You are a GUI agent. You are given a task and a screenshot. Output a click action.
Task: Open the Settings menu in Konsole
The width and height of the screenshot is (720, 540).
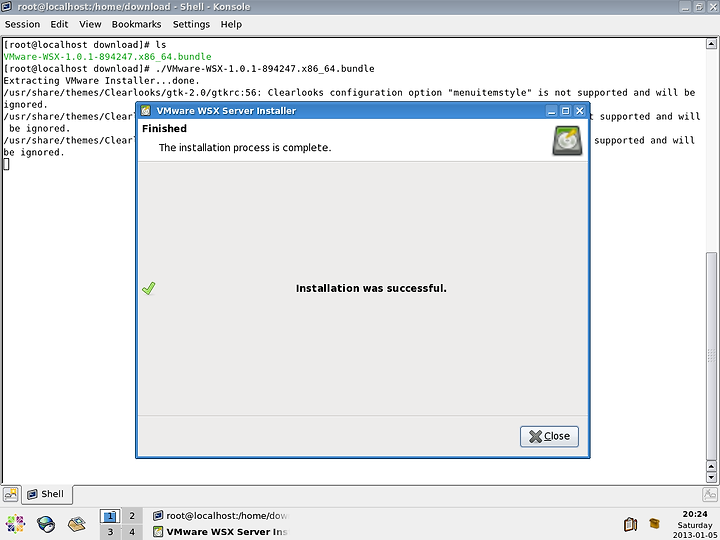(x=191, y=24)
